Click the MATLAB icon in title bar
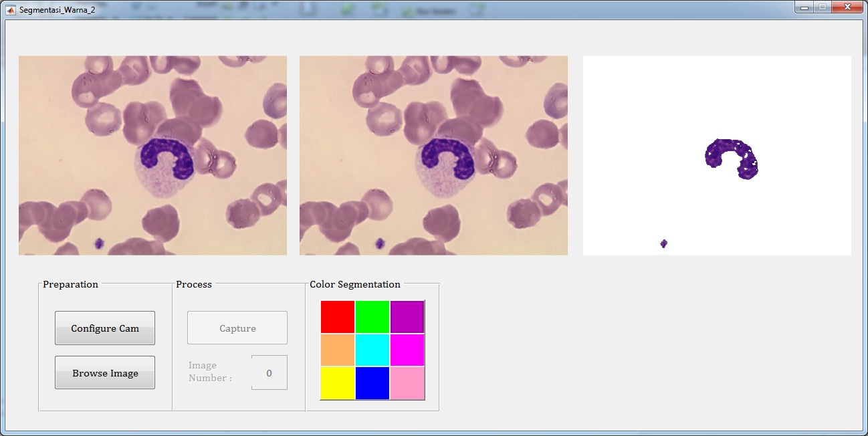Screen dimensions: 868x436 tap(11, 10)
